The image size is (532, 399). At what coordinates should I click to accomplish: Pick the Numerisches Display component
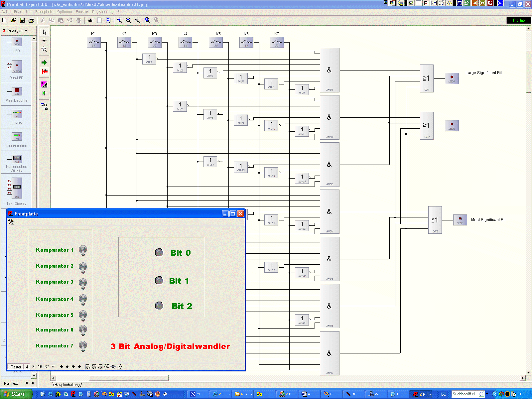[17, 163]
